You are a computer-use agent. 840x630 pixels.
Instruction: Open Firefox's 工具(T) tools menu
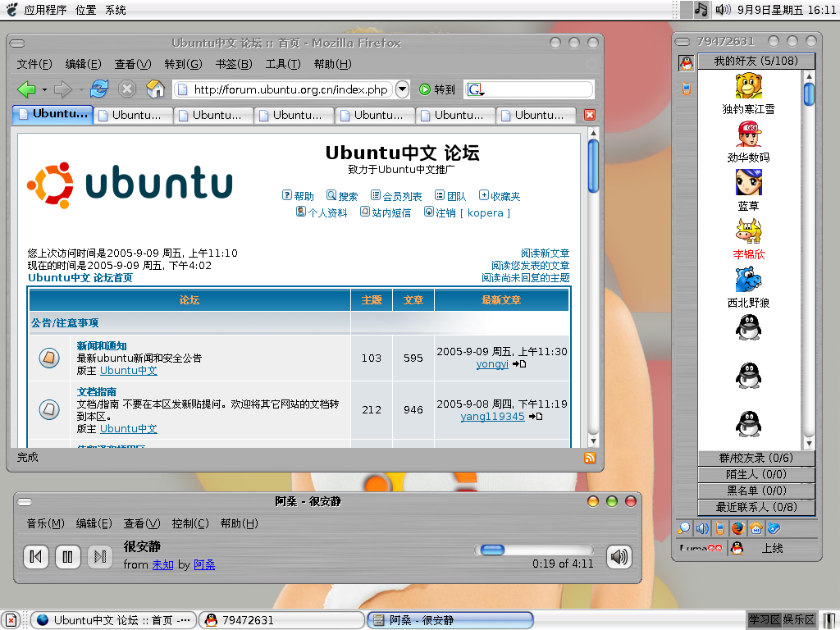coord(283,64)
